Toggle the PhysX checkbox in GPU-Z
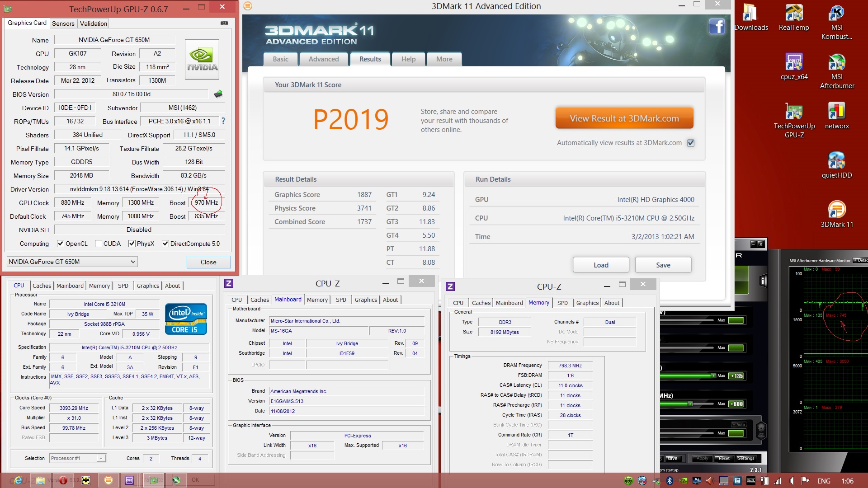Image resolution: width=868 pixels, height=488 pixels. coord(132,244)
